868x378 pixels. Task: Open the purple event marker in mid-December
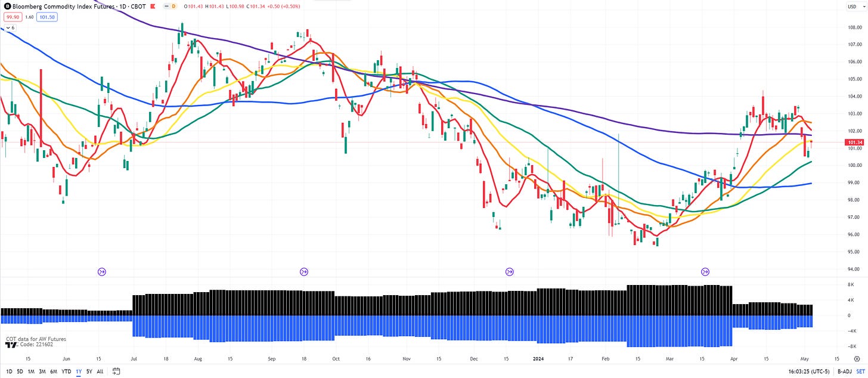pyautogui.click(x=510, y=272)
